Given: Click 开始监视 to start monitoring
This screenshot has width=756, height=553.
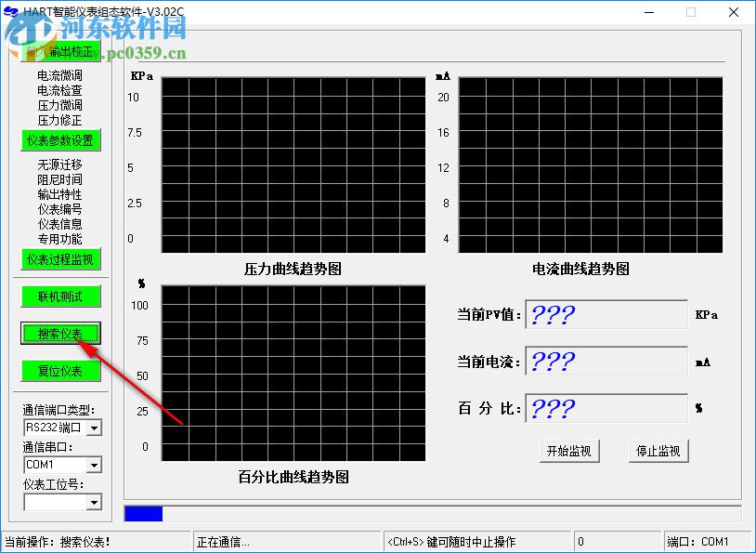Looking at the screenshot, I should tap(569, 450).
